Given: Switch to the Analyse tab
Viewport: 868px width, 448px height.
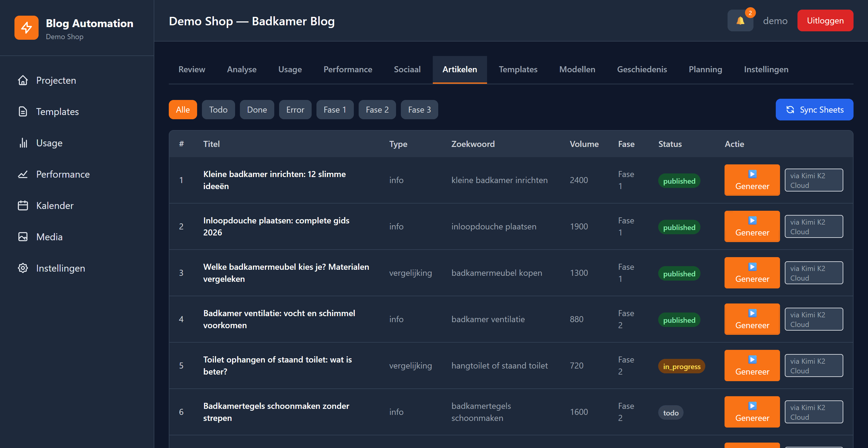Looking at the screenshot, I should point(242,70).
